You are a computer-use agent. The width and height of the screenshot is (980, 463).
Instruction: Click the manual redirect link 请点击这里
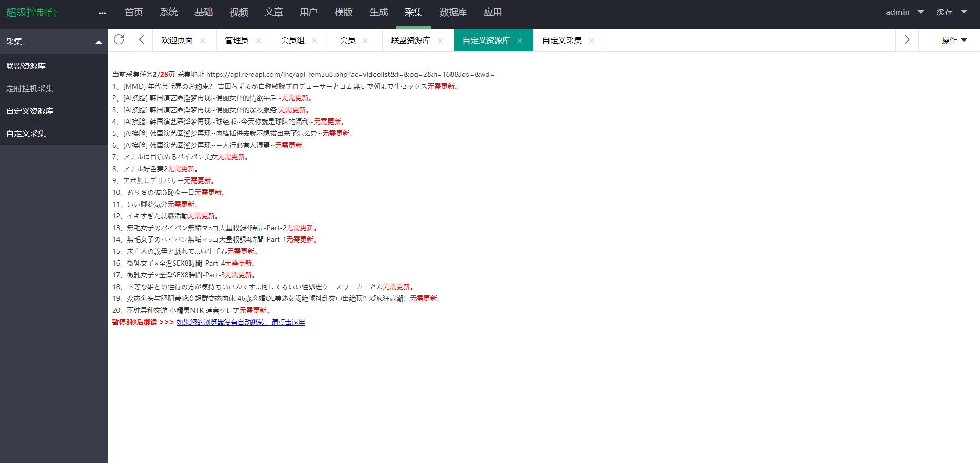[x=241, y=322]
